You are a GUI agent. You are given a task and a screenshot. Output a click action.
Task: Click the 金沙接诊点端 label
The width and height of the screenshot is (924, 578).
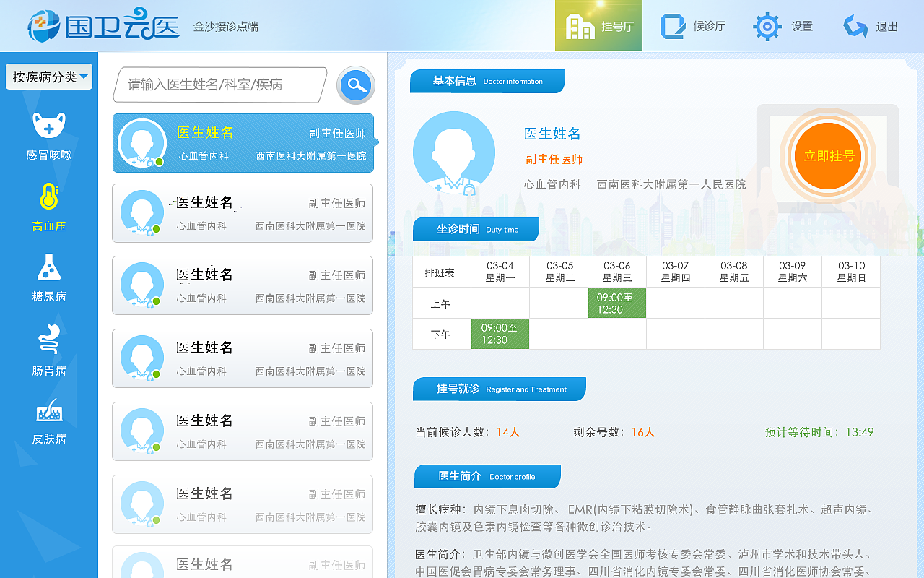(226, 27)
